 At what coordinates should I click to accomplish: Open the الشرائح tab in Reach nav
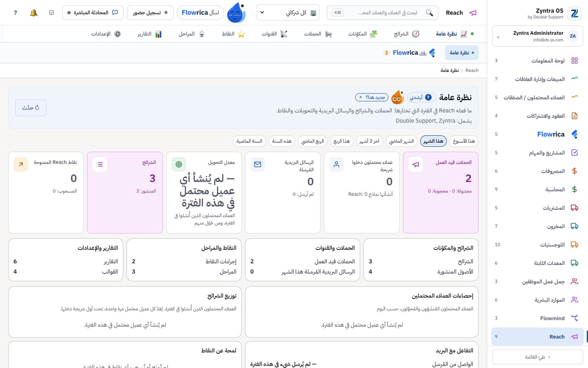(x=407, y=34)
